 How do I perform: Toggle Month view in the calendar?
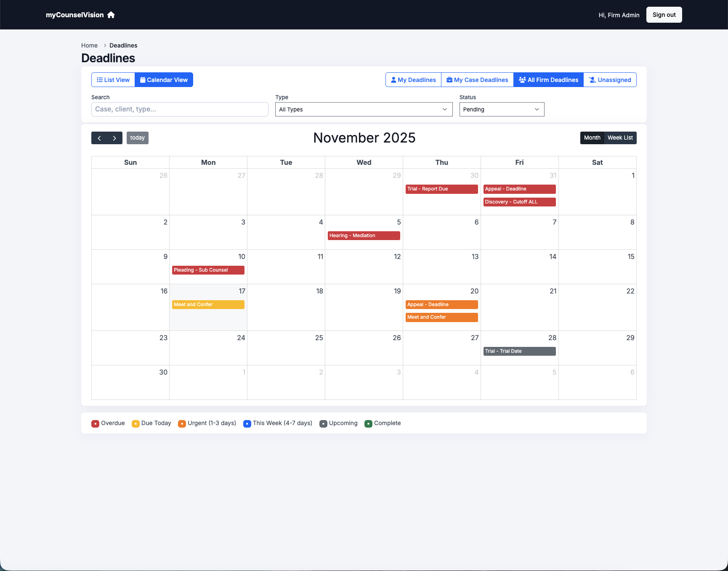pyautogui.click(x=592, y=137)
